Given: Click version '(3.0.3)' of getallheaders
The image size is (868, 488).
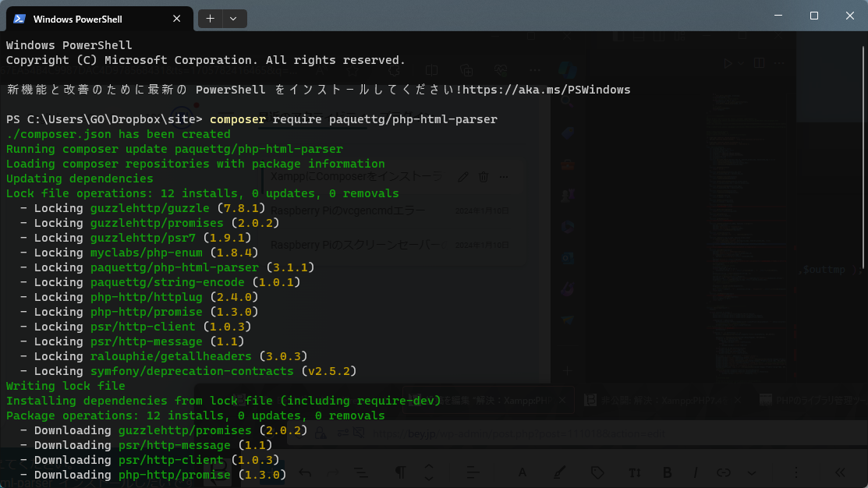Looking at the screenshot, I should point(283,356).
